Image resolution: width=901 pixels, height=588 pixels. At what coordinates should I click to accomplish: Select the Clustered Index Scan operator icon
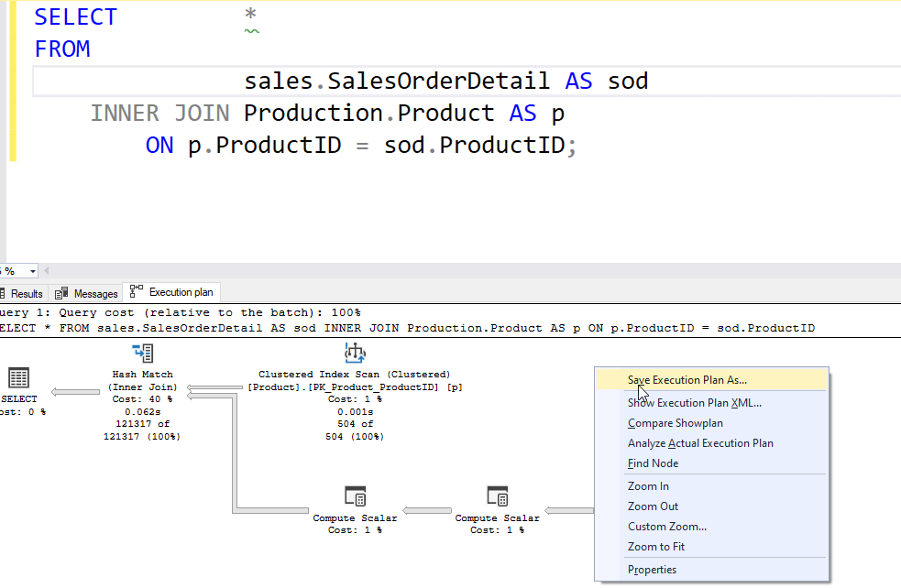(x=355, y=354)
